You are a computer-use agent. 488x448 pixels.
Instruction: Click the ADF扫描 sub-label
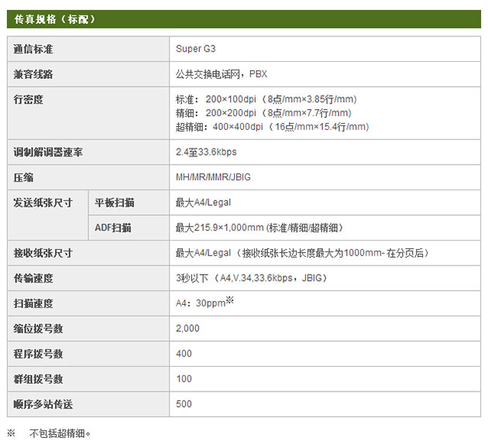click(x=113, y=227)
